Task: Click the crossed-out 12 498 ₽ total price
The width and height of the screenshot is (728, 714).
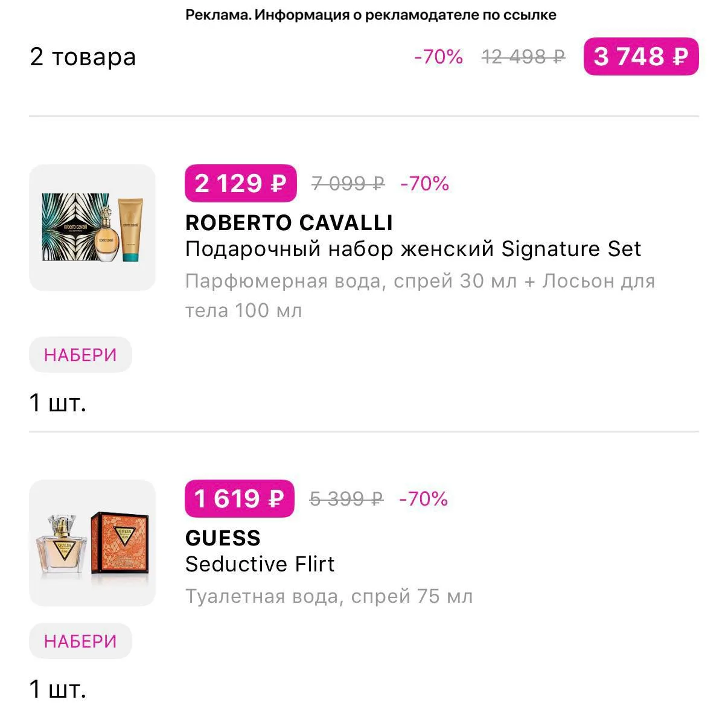Action: (x=523, y=57)
